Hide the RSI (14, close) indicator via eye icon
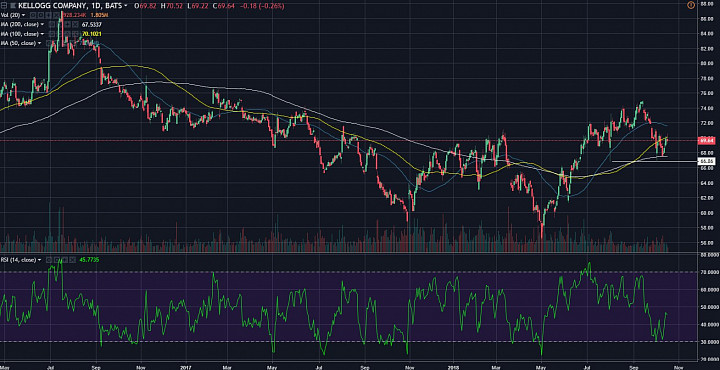This screenshot has height=370, width=720. pos(49,260)
